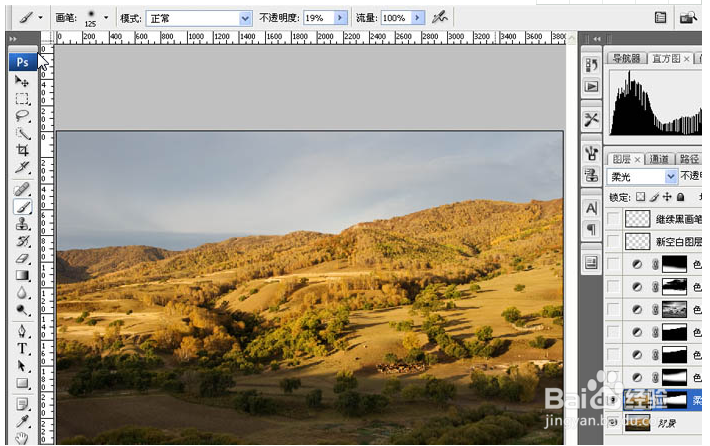The height and width of the screenshot is (446, 710).
Task: Select the Brush tool in toolbox
Action: coord(22,206)
